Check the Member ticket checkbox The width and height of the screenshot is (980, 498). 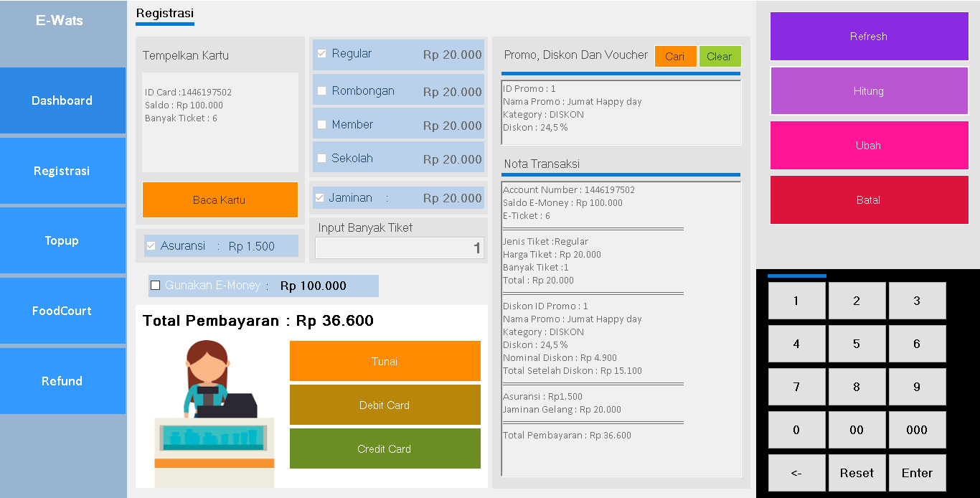[321, 123]
